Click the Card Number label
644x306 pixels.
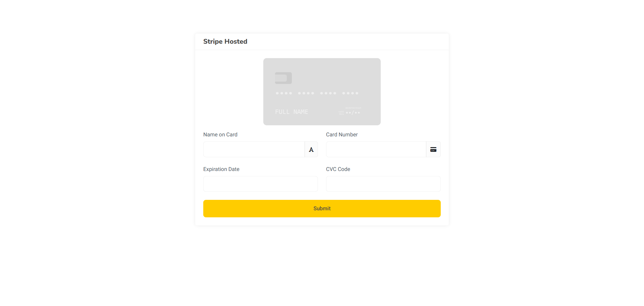click(x=342, y=135)
